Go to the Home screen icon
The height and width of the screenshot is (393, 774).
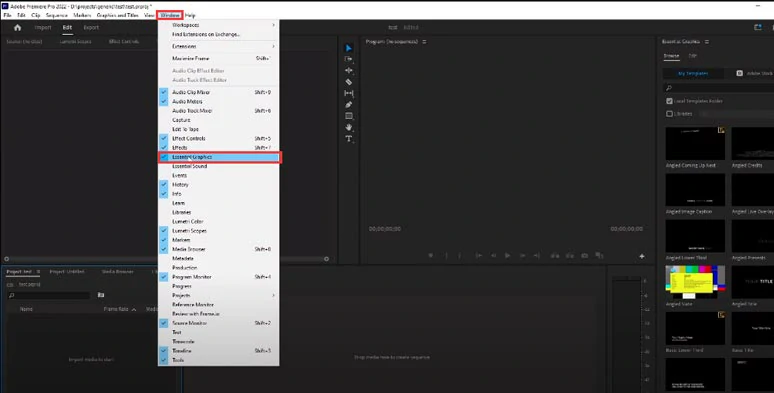click(x=17, y=28)
